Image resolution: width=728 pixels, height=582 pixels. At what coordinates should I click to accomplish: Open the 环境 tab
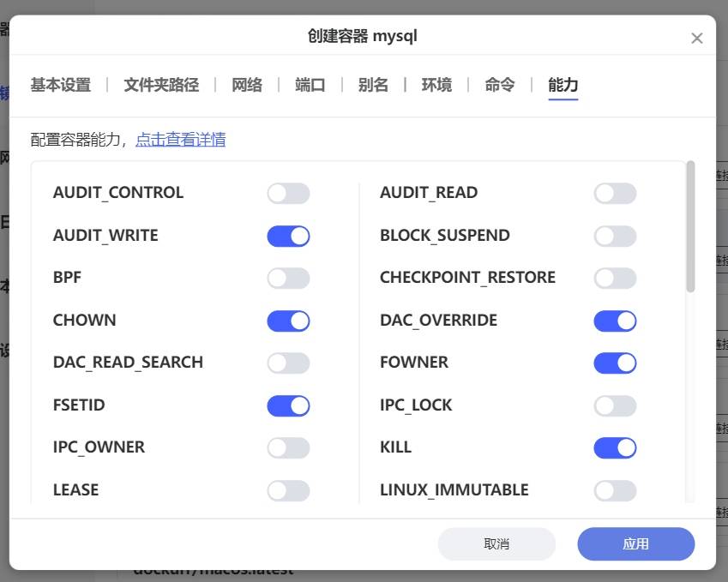click(437, 85)
